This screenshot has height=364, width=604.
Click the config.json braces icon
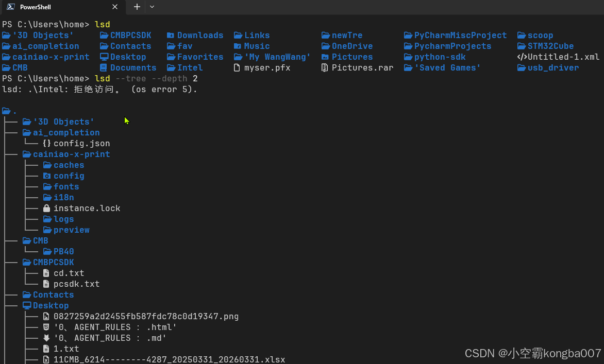(46, 144)
